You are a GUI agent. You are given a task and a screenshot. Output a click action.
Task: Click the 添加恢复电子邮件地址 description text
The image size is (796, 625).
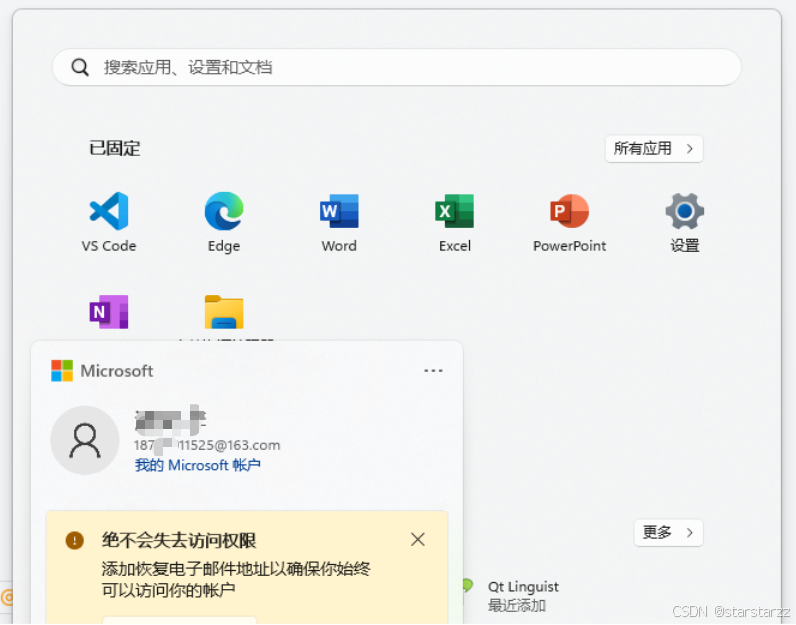pyautogui.click(x=236, y=579)
